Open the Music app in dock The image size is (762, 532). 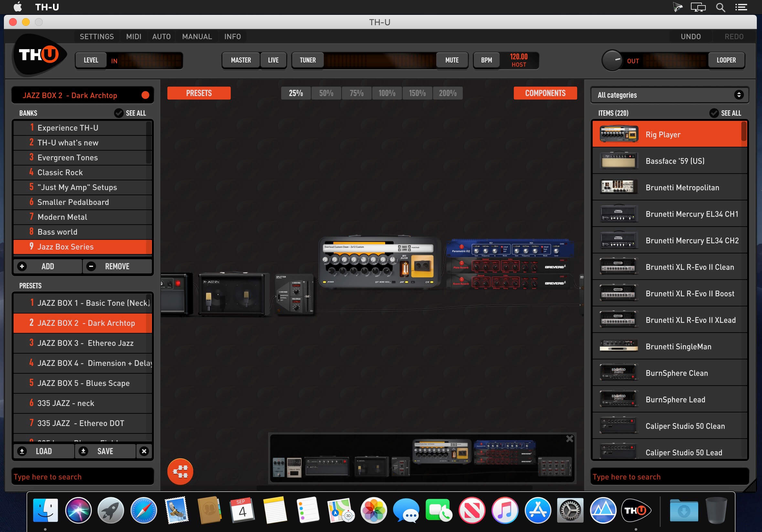[x=504, y=510]
